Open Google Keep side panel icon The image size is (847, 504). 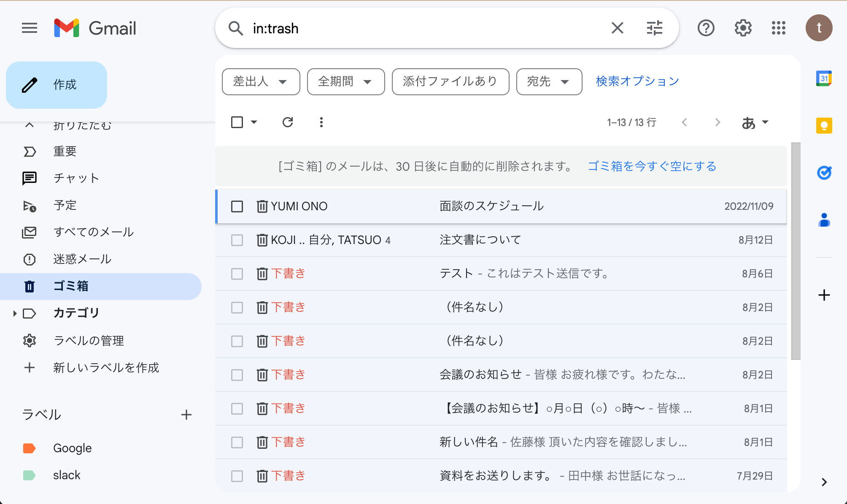pyautogui.click(x=824, y=126)
